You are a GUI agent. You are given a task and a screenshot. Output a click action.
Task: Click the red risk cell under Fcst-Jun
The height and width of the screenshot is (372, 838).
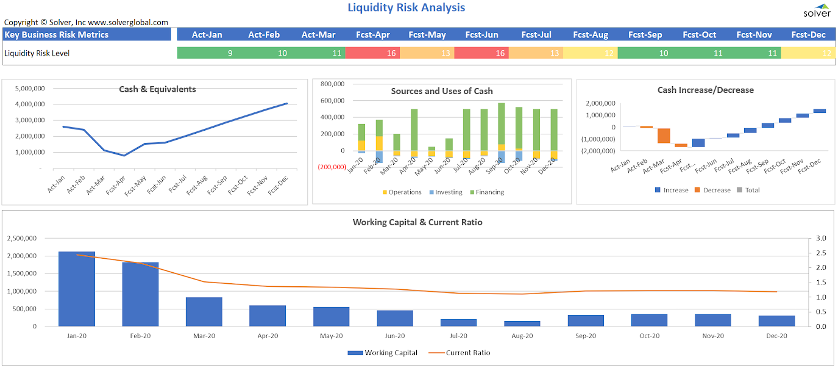[x=482, y=53]
